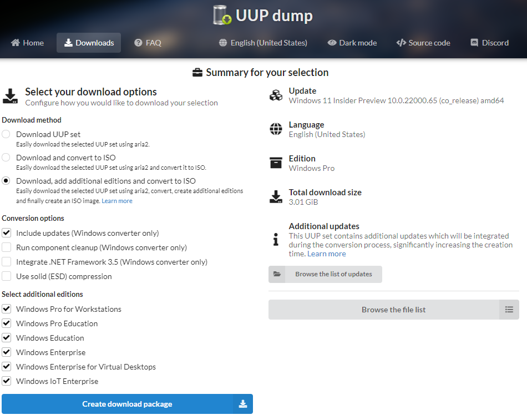
Task: Open Learn more link under download method
Action: click(x=117, y=201)
